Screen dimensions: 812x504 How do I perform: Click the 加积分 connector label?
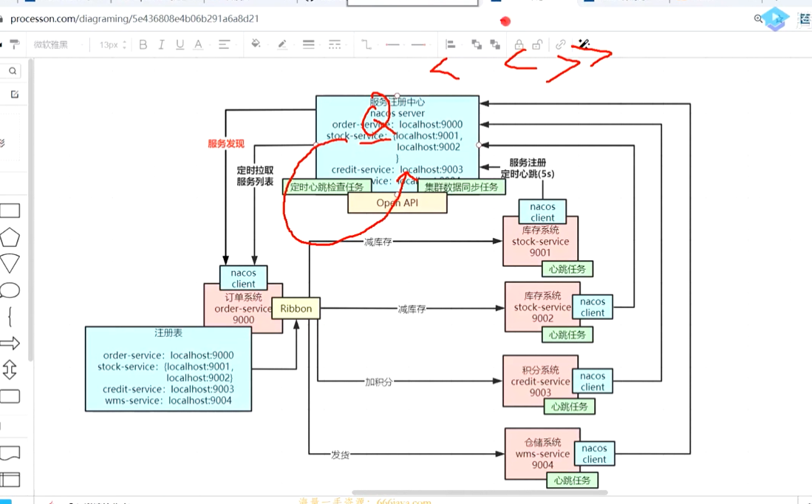pos(378,382)
